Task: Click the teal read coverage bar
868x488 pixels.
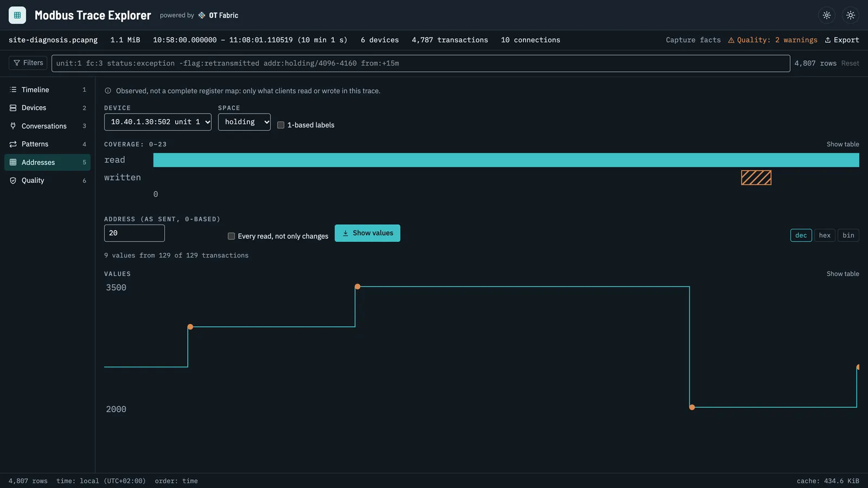Action: pos(506,160)
